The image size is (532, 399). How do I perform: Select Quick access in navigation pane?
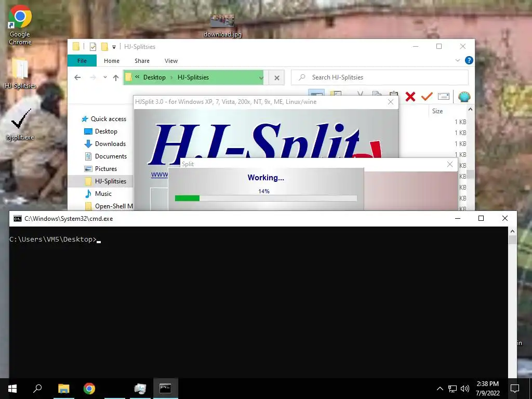tap(104, 119)
